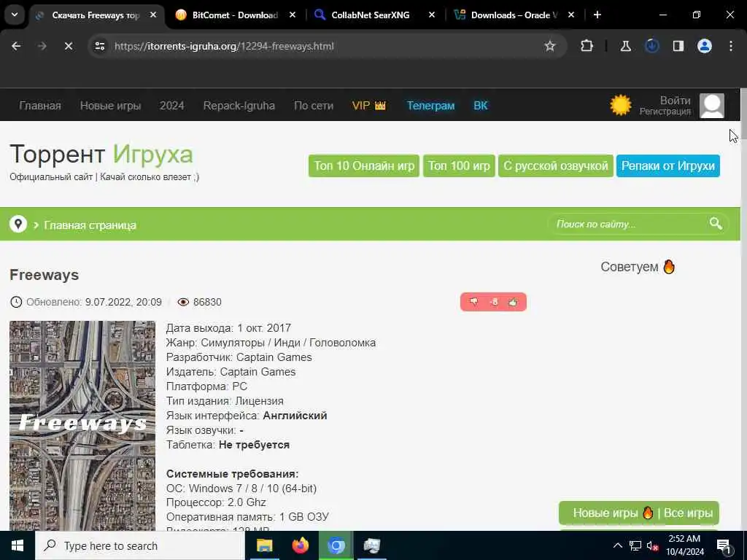Click the Freeways page heading
747x560 pixels.
[x=44, y=275]
